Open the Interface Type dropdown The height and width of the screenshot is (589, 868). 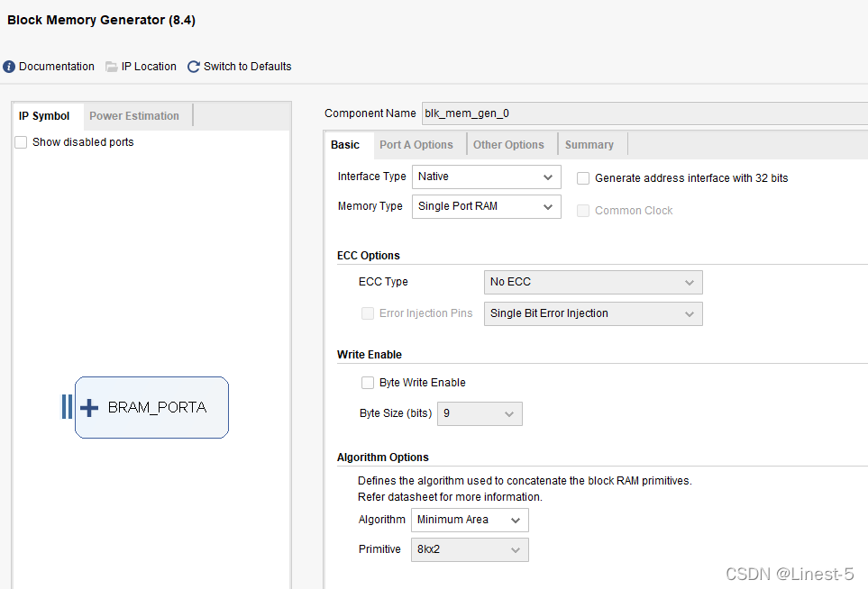click(x=487, y=177)
